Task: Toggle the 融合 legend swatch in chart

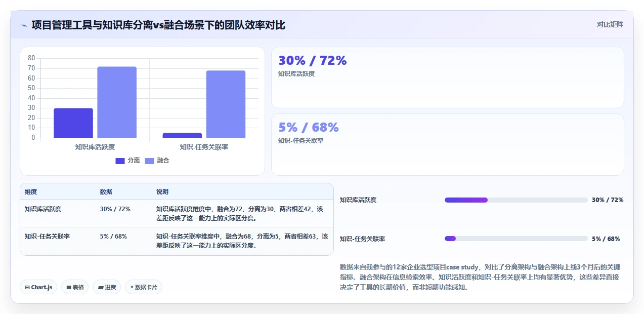Action: point(149,161)
